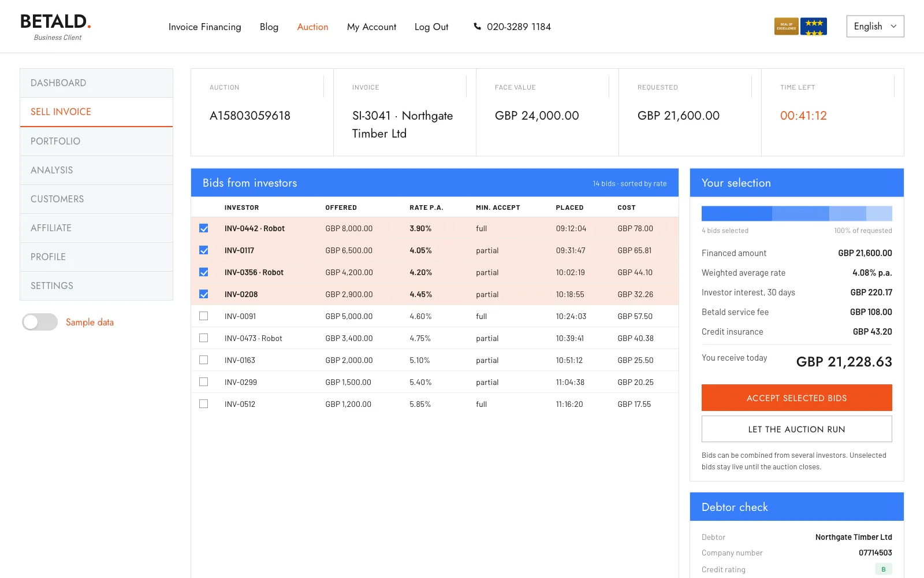This screenshot has height=578, width=924.
Task: Uncheck the INV-0117 bid checkbox
Action: pyautogui.click(x=203, y=250)
